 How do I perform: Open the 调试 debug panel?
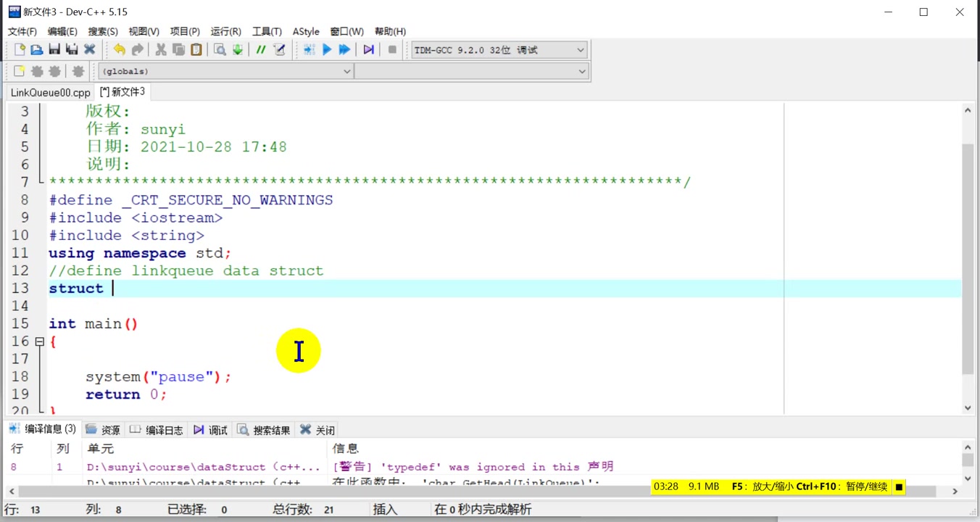[x=210, y=429]
